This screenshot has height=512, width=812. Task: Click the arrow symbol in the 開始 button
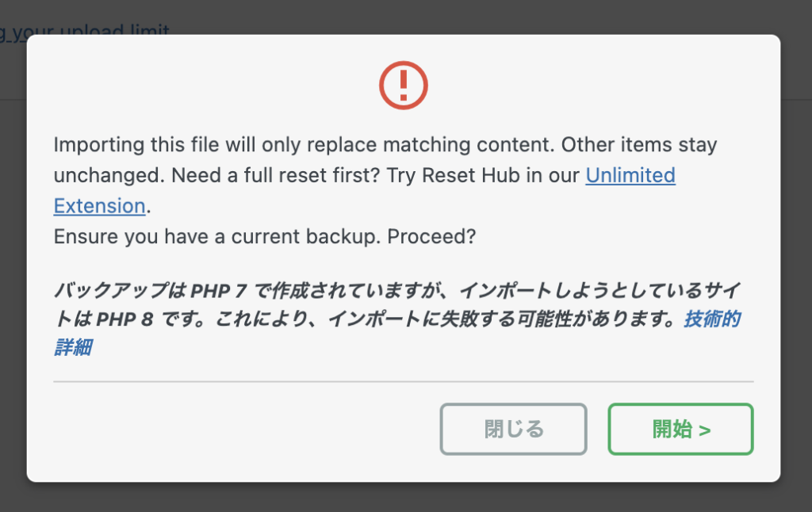click(x=704, y=430)
